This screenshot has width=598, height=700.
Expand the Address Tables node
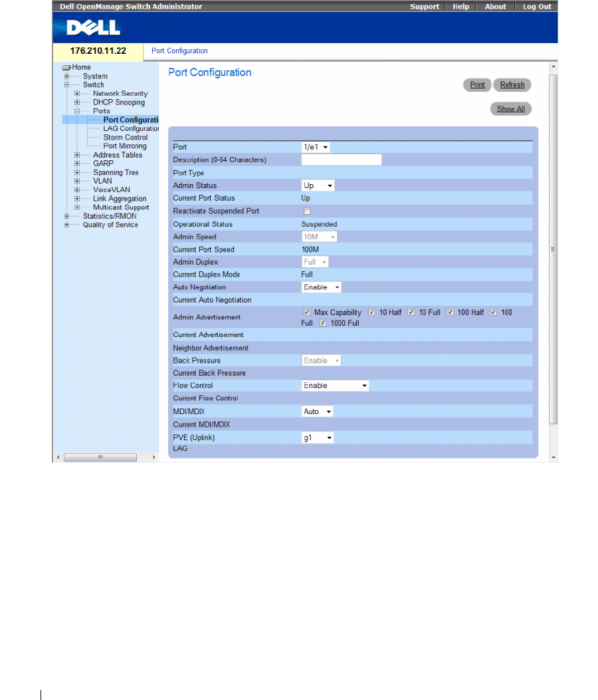pos(77,155)
